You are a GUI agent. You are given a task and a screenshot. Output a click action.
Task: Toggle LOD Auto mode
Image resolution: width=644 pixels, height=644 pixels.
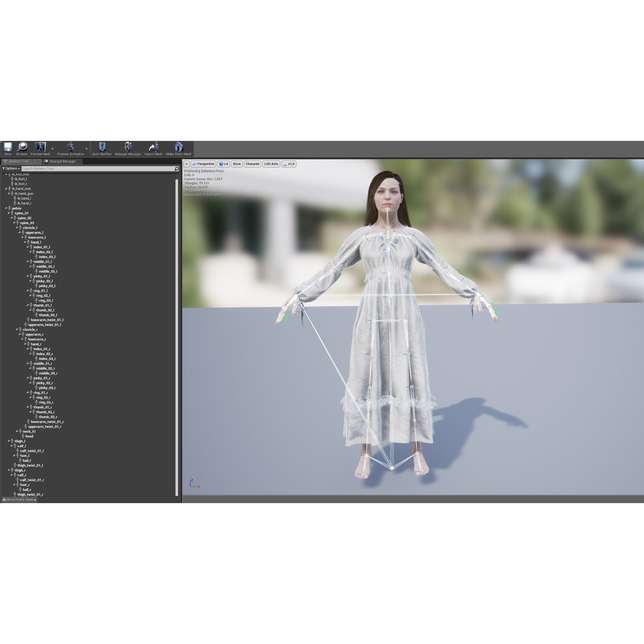pyautogui.click(x=271, y=164)
